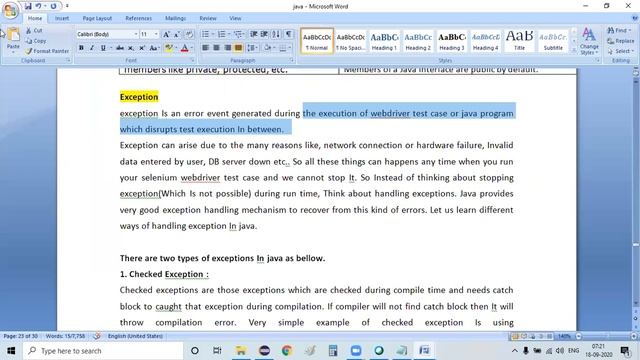Save document via Quick Access toolbar
The image size is (640, 360).
[28, 6]
